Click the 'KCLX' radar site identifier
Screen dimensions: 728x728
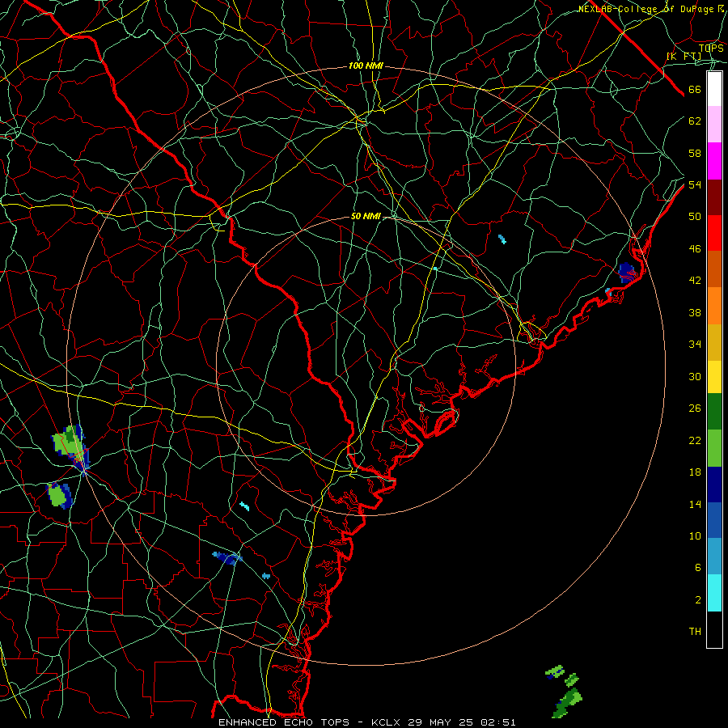(387, 722)
